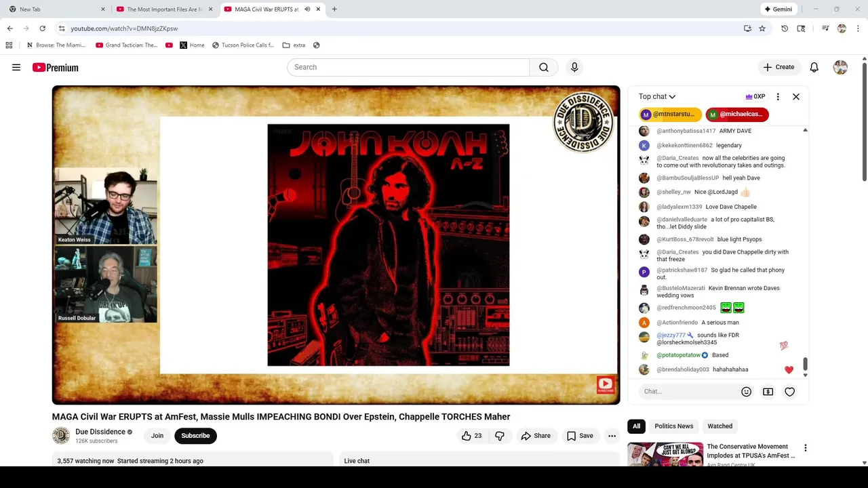868x488 pixels.
Task: Start voice search with microphone icon
Action: coord(574,67)
